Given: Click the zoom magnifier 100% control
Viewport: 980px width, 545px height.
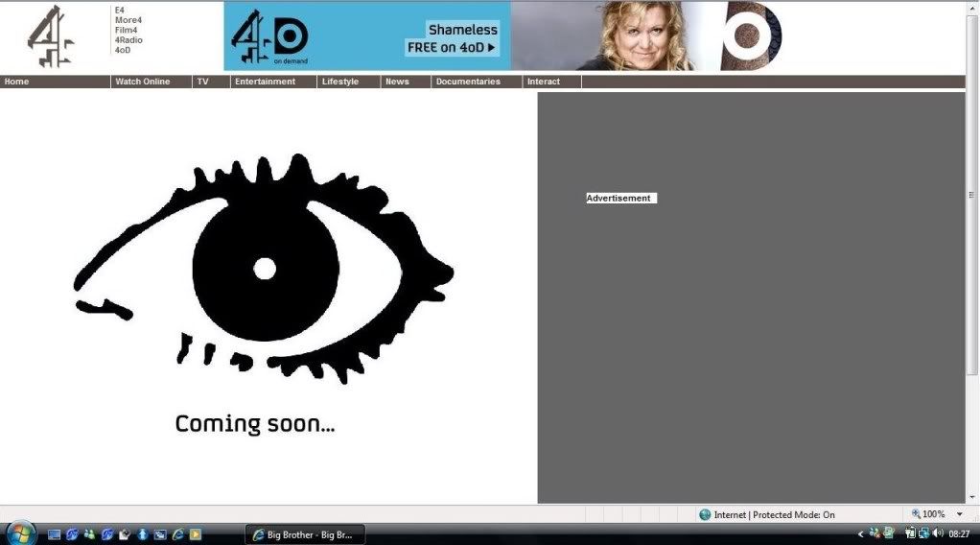Looking at the screenshot, I should coord(928,513).
